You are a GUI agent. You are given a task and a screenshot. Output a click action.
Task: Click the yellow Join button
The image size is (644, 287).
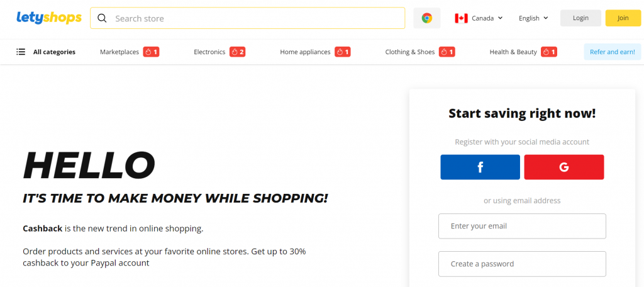pyautogui.click(x=623, y=18)
